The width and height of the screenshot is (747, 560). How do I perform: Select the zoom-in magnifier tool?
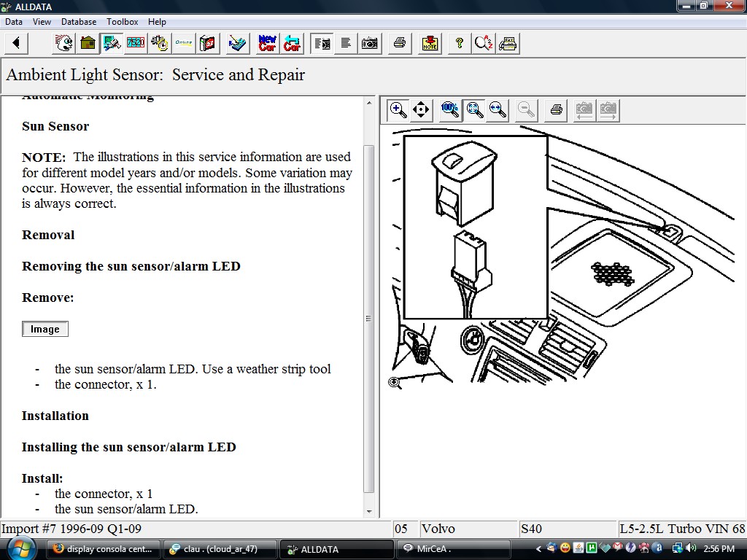(398, 110)
